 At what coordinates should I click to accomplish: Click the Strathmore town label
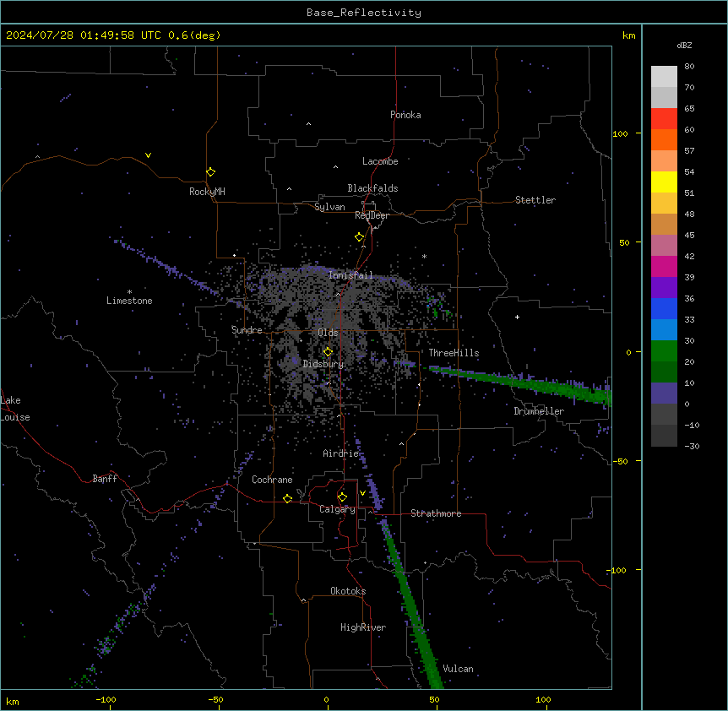[436, 513]
